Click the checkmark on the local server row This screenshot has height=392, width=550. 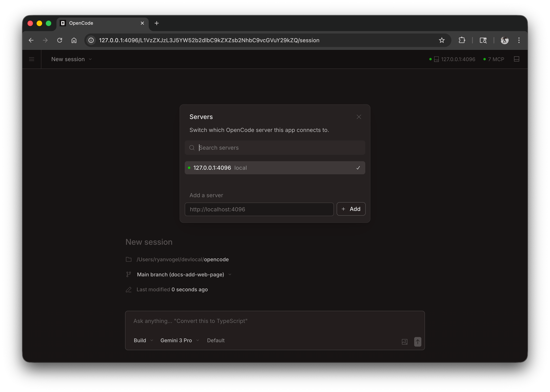pyautogui.click(x=358, y=168)
